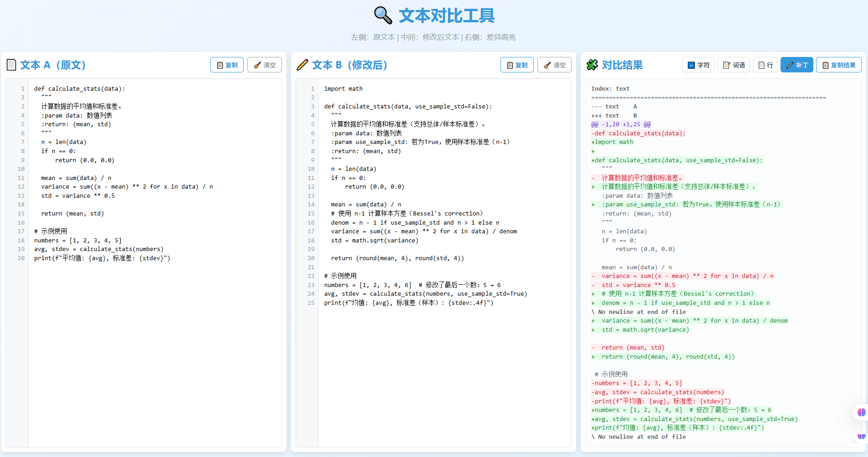868x457 pixels.
Task: Click line 1 'def calculate_stats(data):' in Text A
Action: pos(79,89)
